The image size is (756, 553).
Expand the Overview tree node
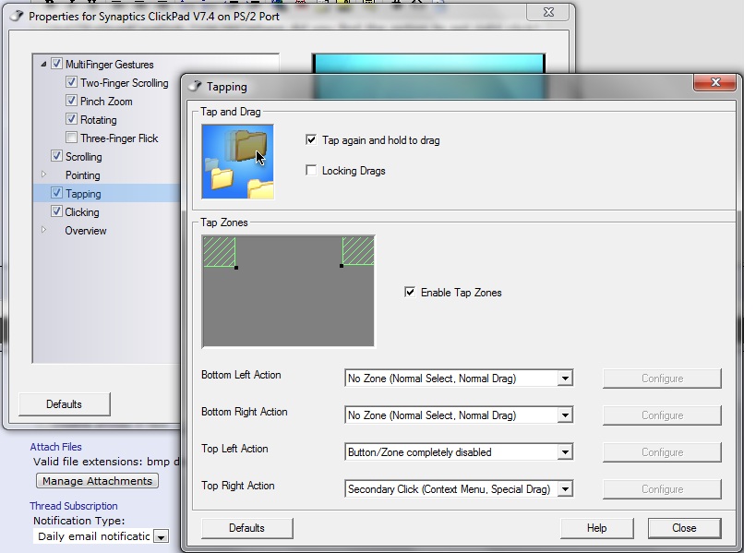pyautogui.click(x=43, y=230)
